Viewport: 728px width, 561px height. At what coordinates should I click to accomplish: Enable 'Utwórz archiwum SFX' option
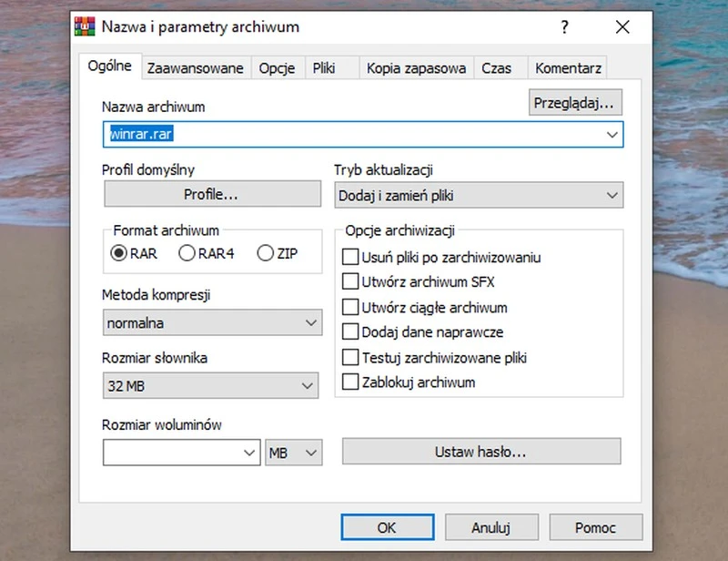(x=349, y=282)
